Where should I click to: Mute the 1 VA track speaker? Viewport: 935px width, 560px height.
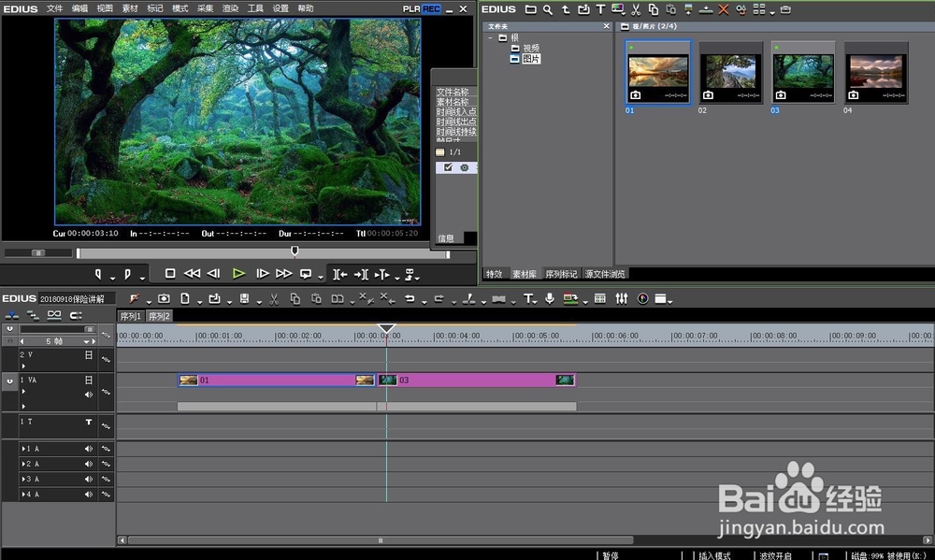pyautogui.click(x=89, y=395)
